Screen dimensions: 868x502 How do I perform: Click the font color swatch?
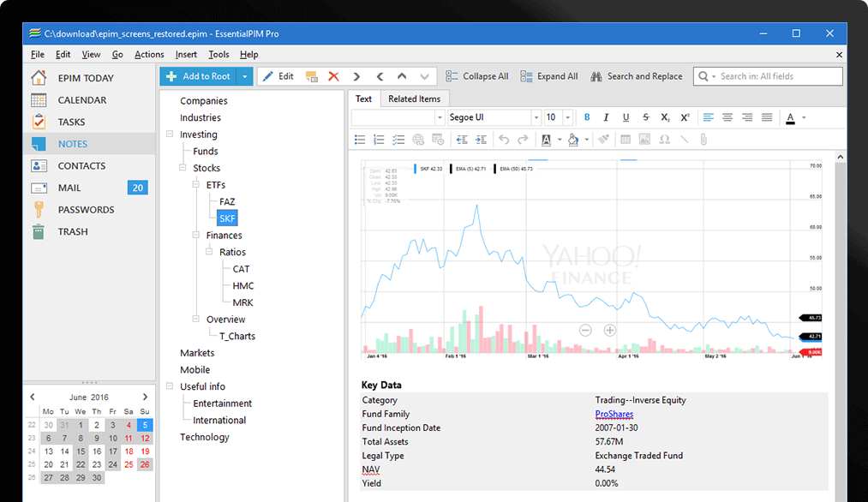tap(790, 117)
